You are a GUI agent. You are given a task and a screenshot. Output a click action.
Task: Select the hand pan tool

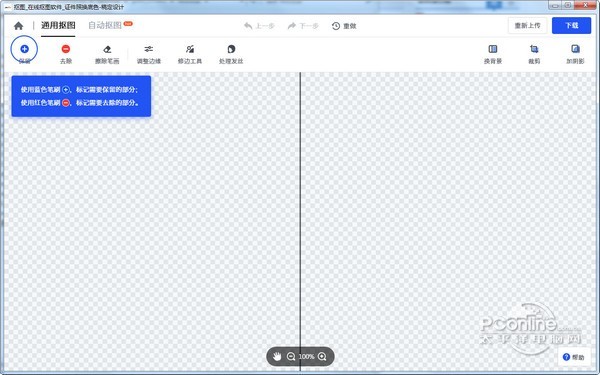[277, 356]
